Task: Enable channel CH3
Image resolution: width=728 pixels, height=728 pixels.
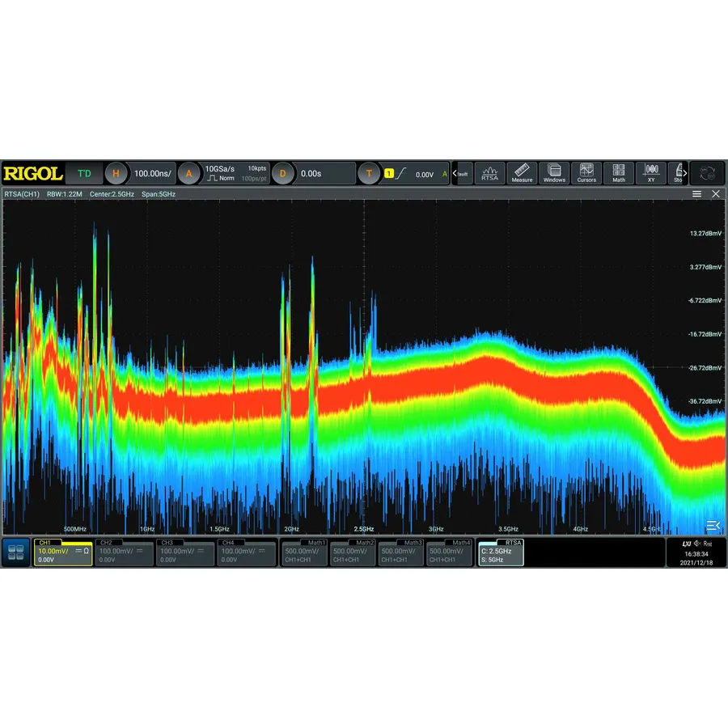Action: pos(184,552)
